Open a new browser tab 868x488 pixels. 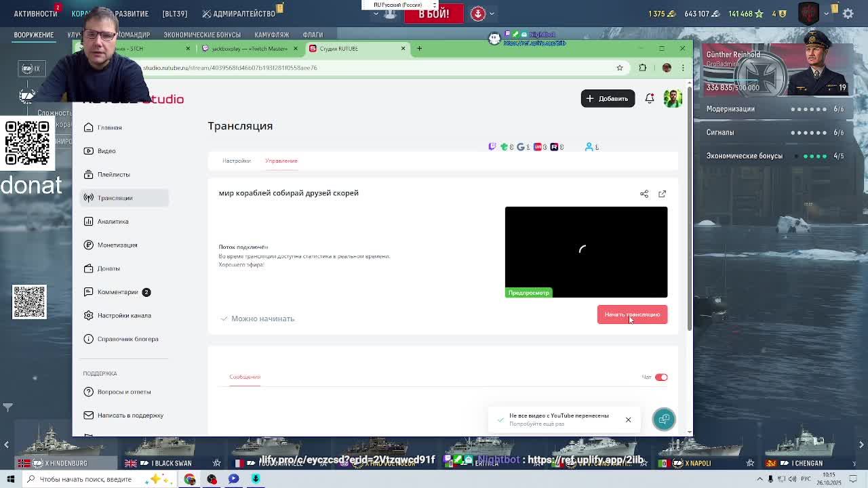[419, 49]
